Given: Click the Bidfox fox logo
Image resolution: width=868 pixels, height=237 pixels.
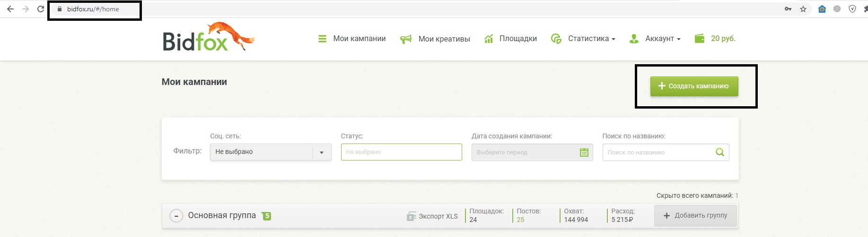Looking at the screenshot, I should click(x=209, y=36).
